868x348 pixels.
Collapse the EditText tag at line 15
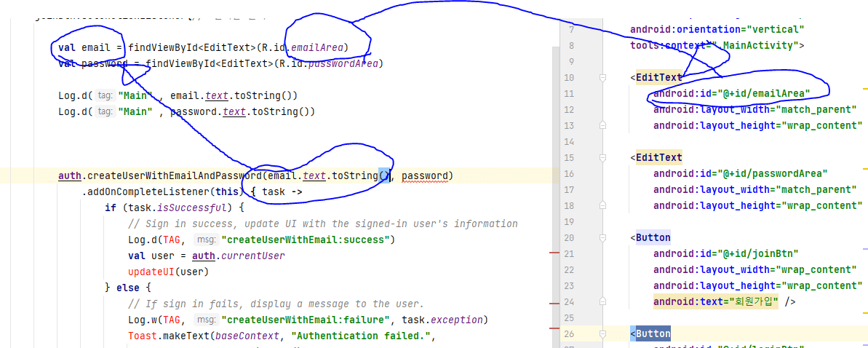(x=603, y=158)
